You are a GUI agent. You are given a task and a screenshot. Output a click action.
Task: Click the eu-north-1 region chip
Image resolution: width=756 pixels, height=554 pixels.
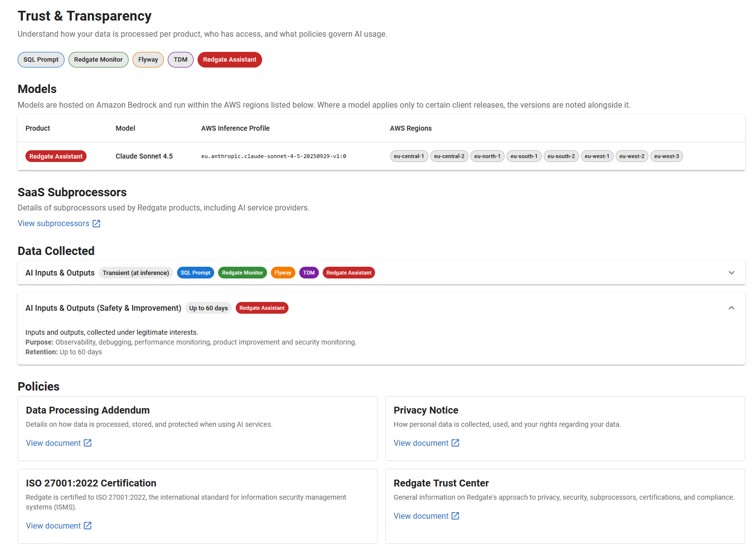tap(488, 157)
